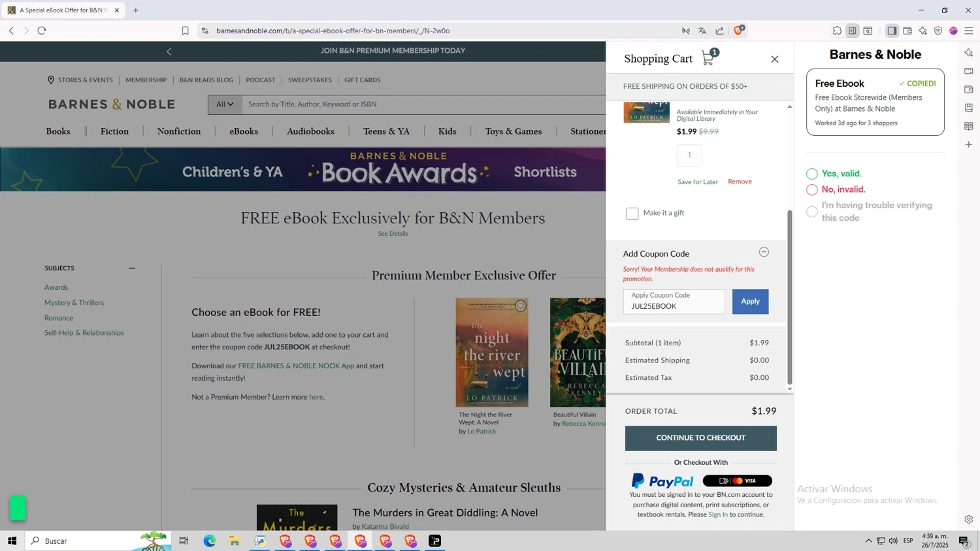Click the Apply coupon button
Screen dimensions: 980x551
(x=750, y=301)
